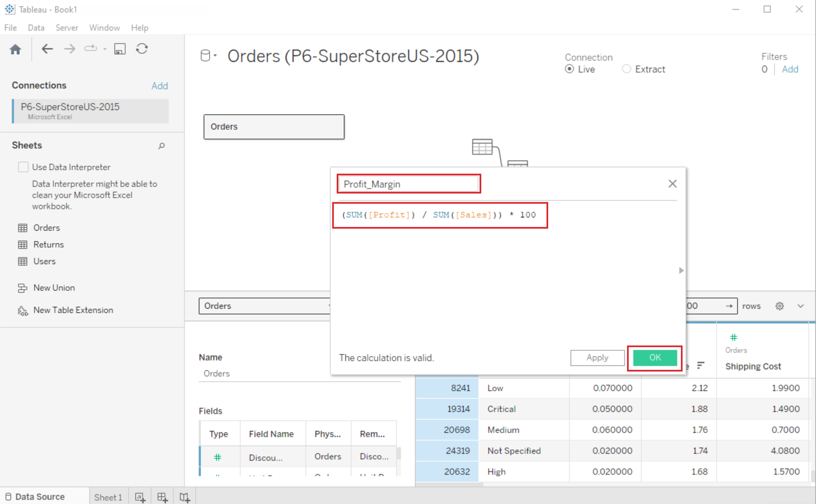Click the forward arrow toolbar icon
Image resolution: width=816 pixels, height=504 pixels.
(70, 49)
